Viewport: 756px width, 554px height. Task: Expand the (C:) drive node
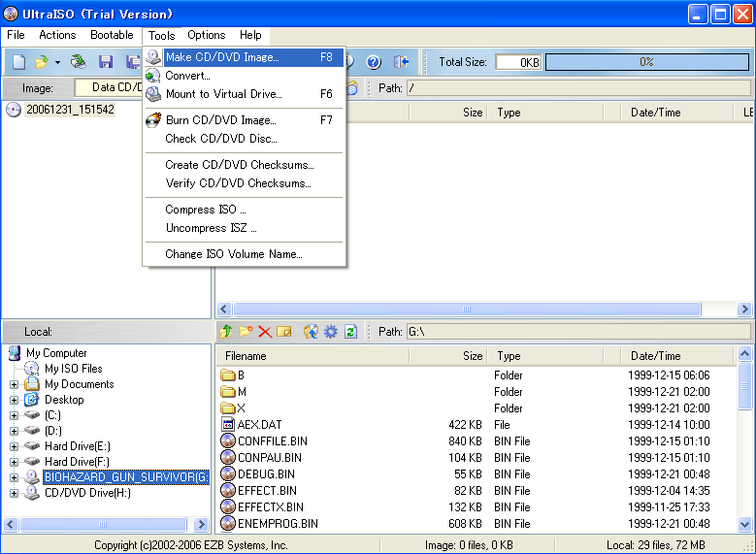click(14, 415)
